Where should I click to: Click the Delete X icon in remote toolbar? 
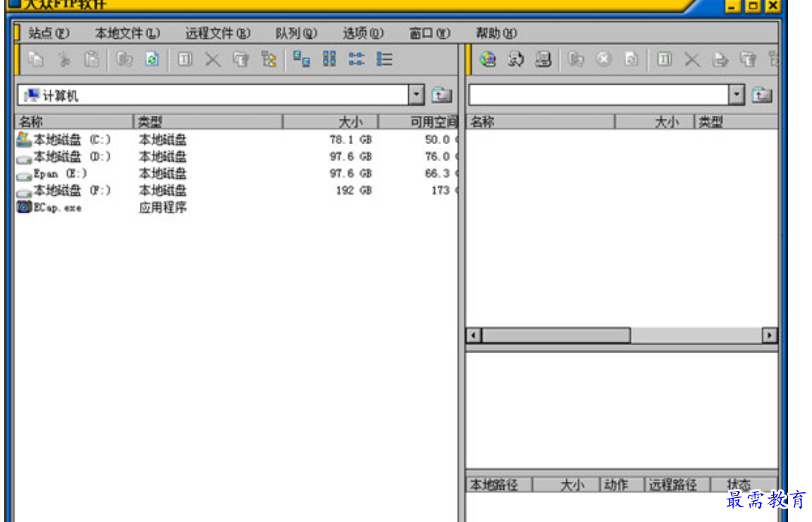tap(692, 59)
